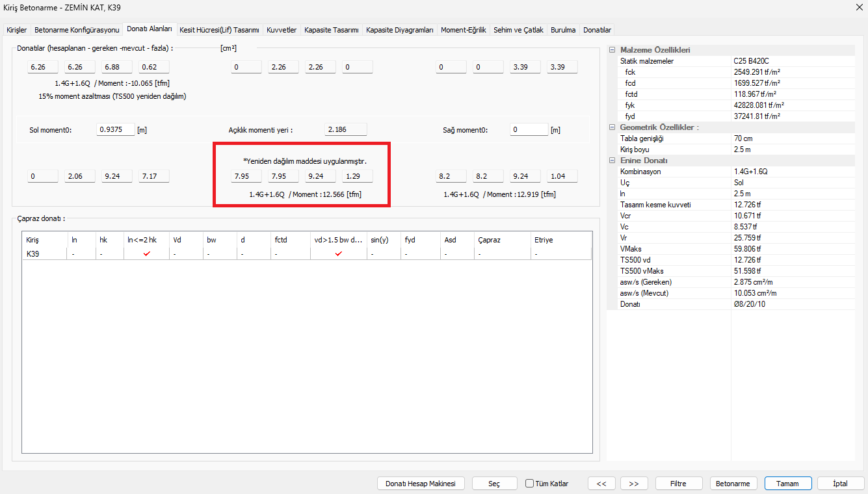Switch to the Kirişler tab
This screenshot has width=868, height=494.
coord(17,30)
